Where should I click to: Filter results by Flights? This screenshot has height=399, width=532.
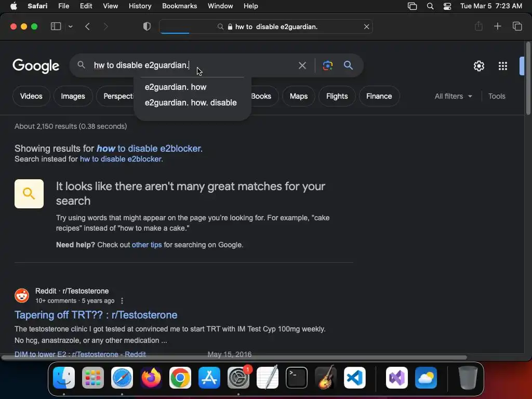tap(337, 96)
